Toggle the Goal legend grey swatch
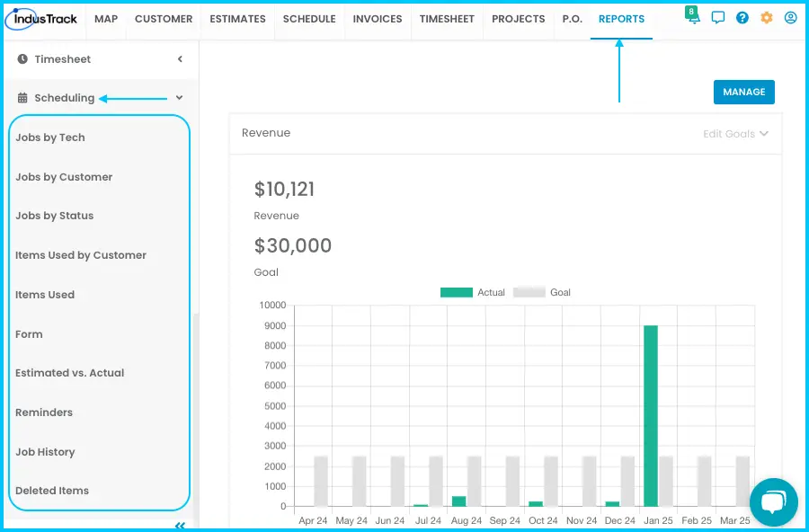This screenshot has width=809, height=532. [x=529, y=293]
